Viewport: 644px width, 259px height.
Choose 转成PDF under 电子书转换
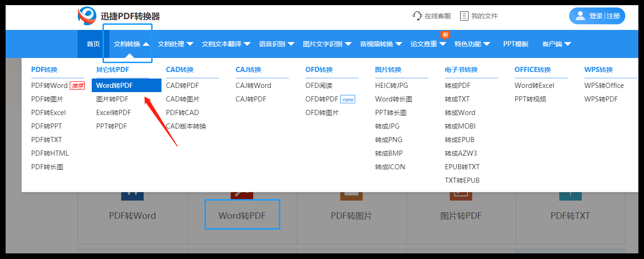point(458,86)
